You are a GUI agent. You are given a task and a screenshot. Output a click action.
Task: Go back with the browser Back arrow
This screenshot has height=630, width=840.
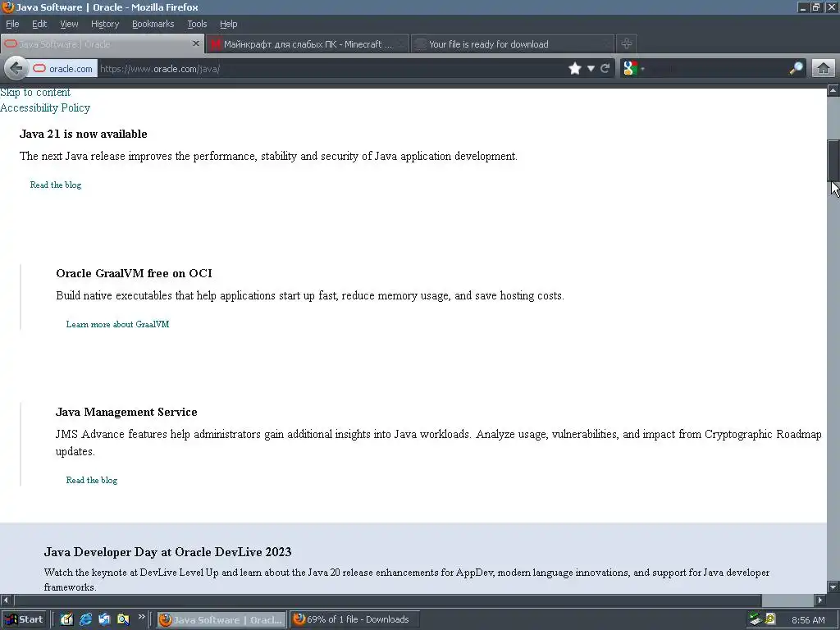[x=16, y=69]
